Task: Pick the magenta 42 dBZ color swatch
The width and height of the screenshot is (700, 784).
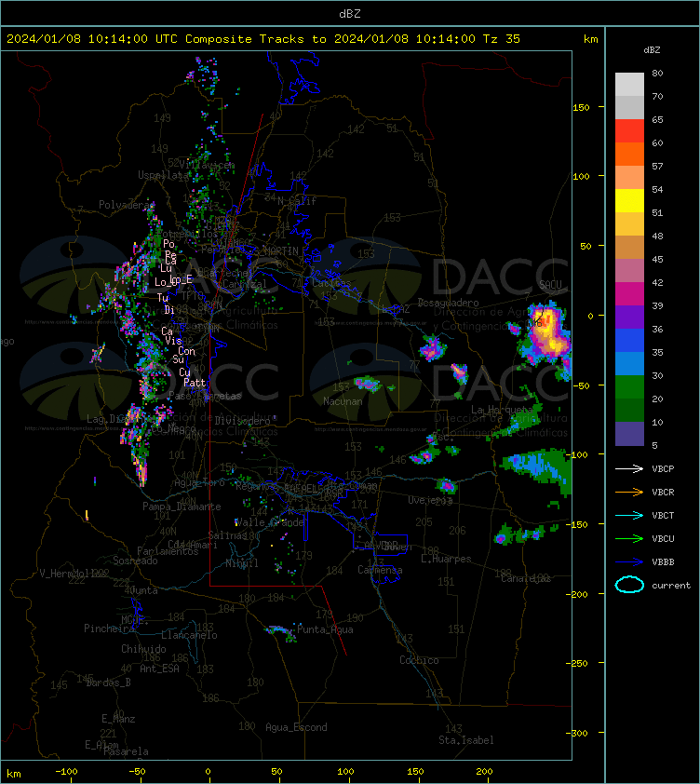Action: pos(629,294)
